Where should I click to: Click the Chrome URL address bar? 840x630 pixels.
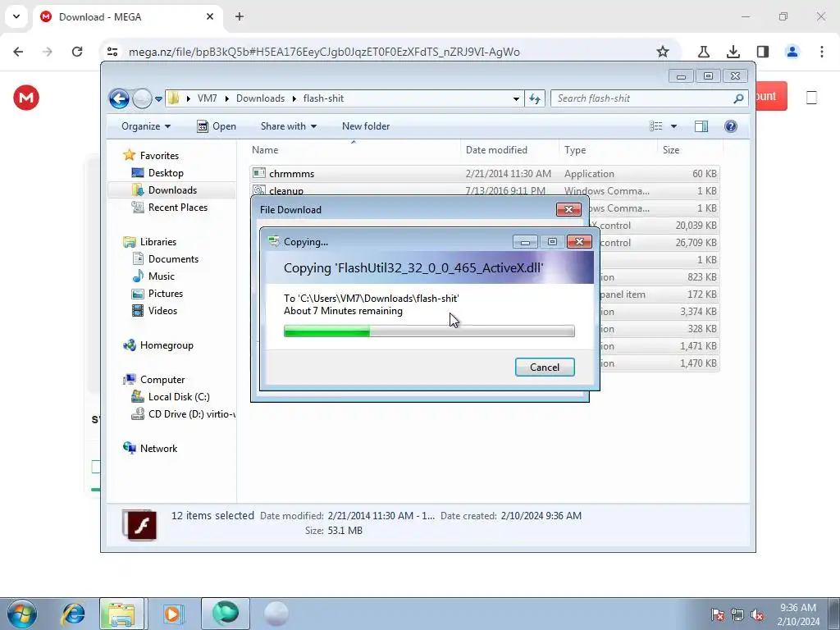click(390, 52)
